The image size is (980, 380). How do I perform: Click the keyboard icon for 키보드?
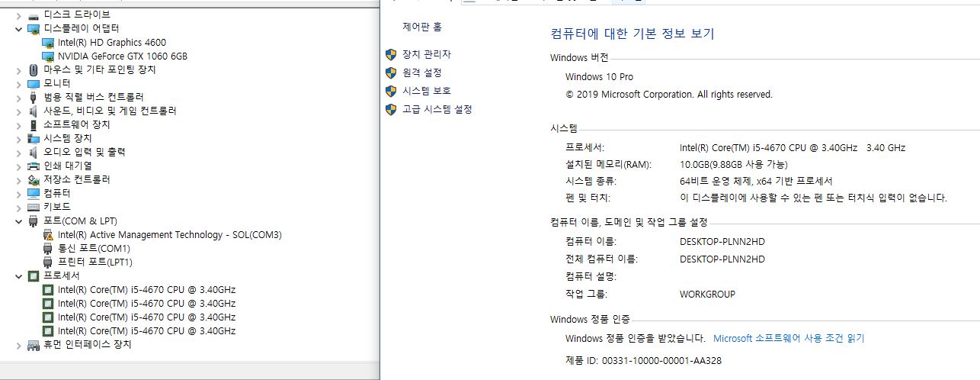point(34,207)
